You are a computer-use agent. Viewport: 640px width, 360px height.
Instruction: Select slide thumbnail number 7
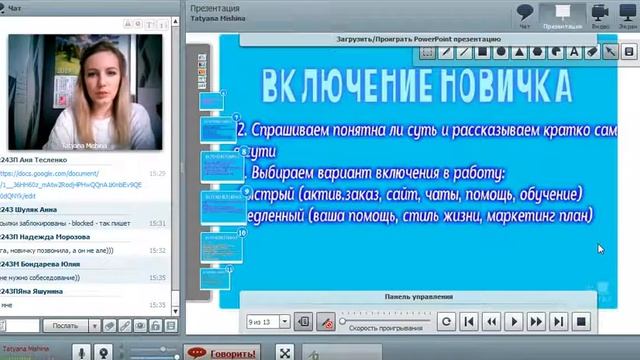218,129
